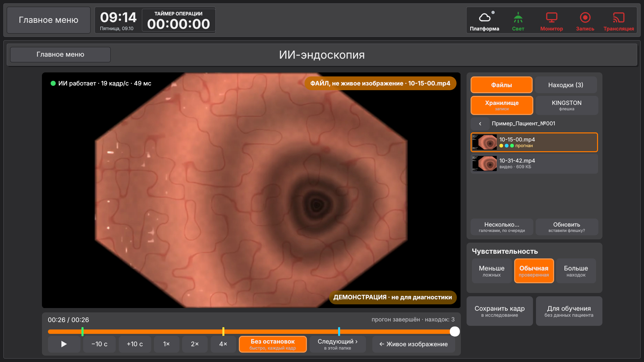Go to Следующий file in folder
Viewport: 644px width, 362px height.
pyautogui.click(x=337, y=344)
